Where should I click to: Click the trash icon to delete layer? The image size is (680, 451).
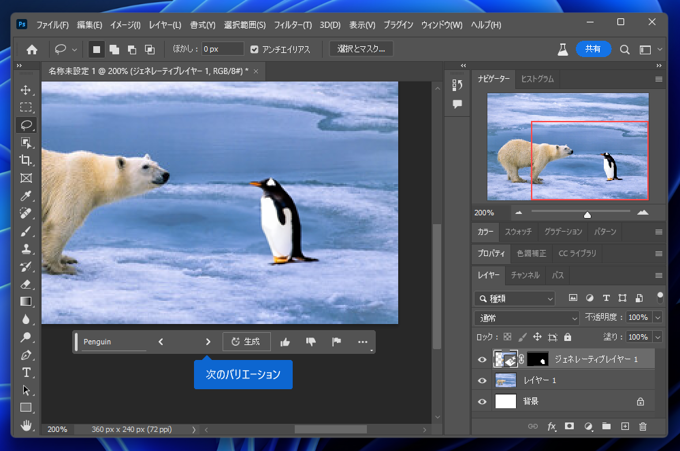[643, 426]
